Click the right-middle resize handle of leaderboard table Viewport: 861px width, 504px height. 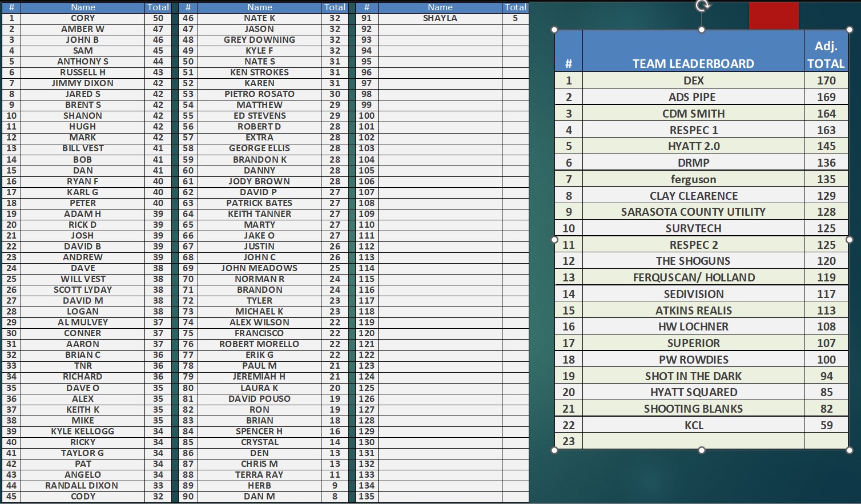click(850, 240)
